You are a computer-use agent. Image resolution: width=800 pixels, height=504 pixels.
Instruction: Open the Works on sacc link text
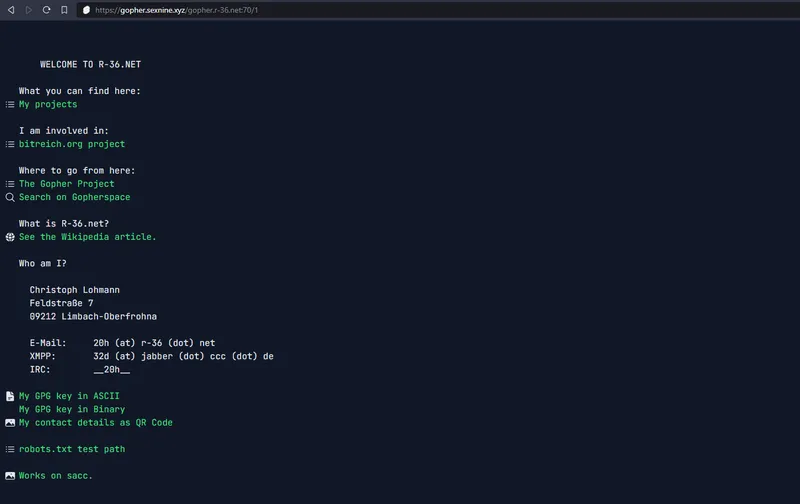[55, 476]
